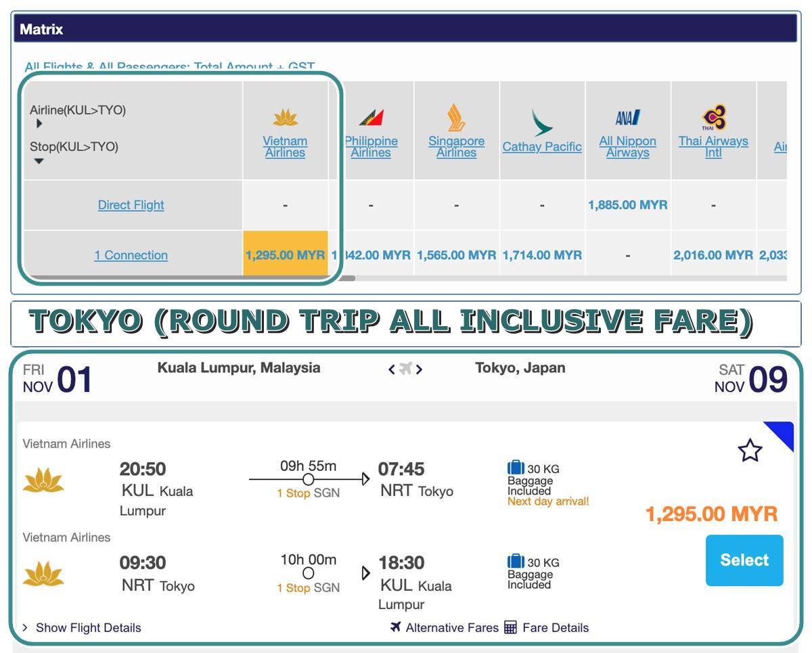Mark flight as favorite with star icon

pos(750,450)
